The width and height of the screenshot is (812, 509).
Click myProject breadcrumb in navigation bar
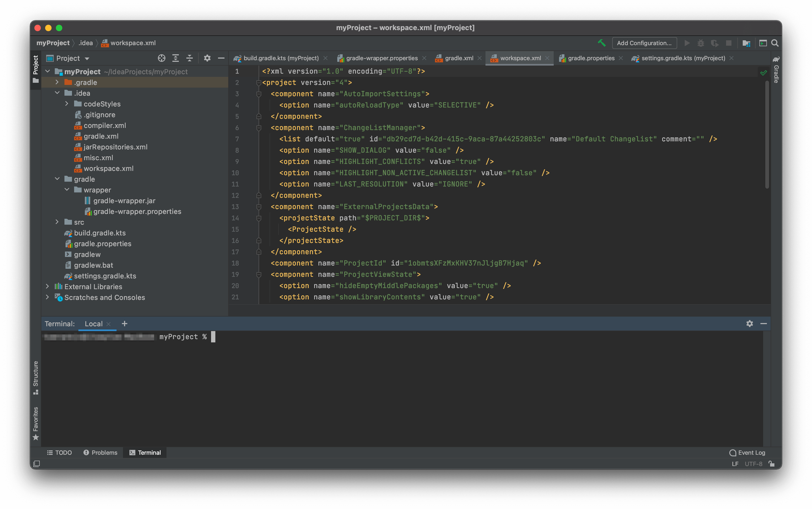[x=53, y=43]
